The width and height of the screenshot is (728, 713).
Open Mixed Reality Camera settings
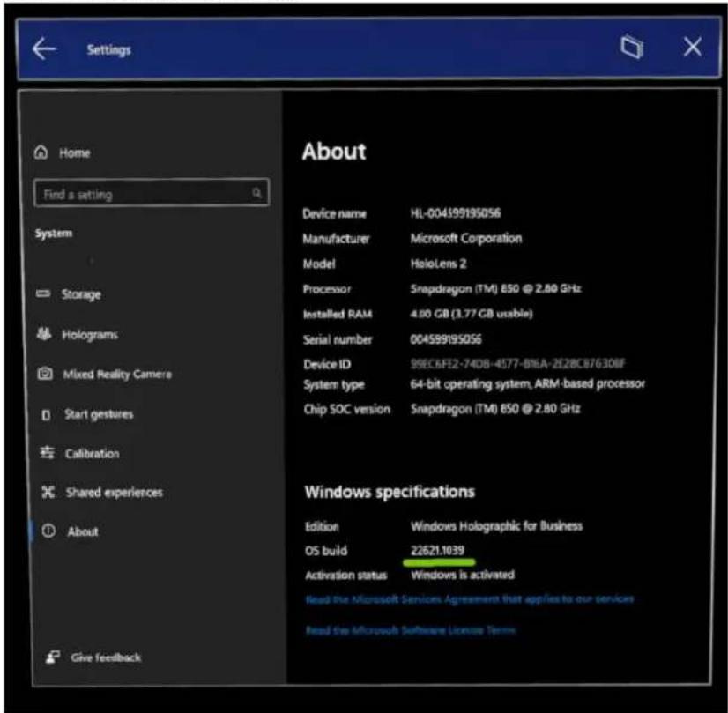coord(117,375)
